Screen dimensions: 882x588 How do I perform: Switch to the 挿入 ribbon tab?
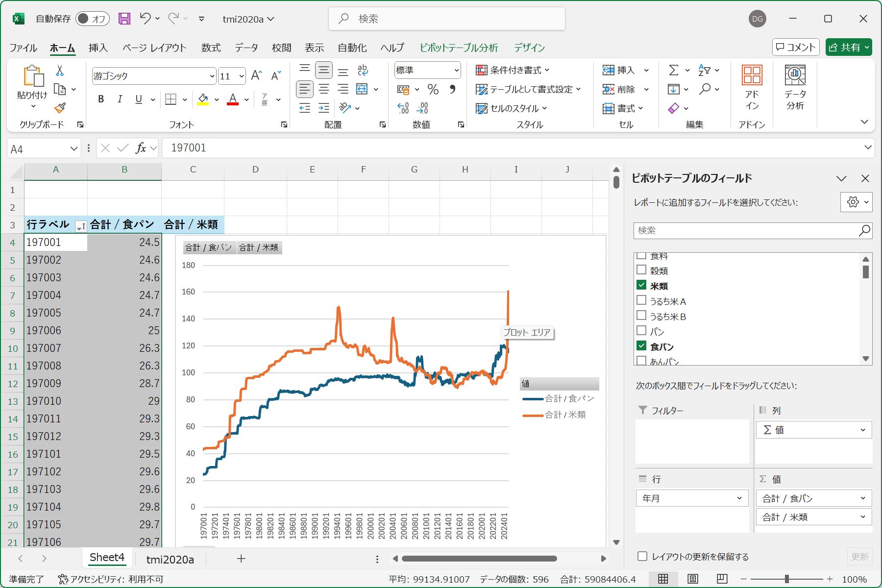[98, 48]
